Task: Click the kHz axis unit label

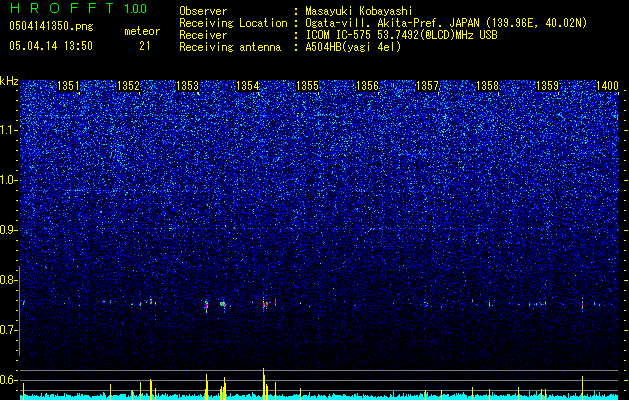Action: tap(9, 81)
